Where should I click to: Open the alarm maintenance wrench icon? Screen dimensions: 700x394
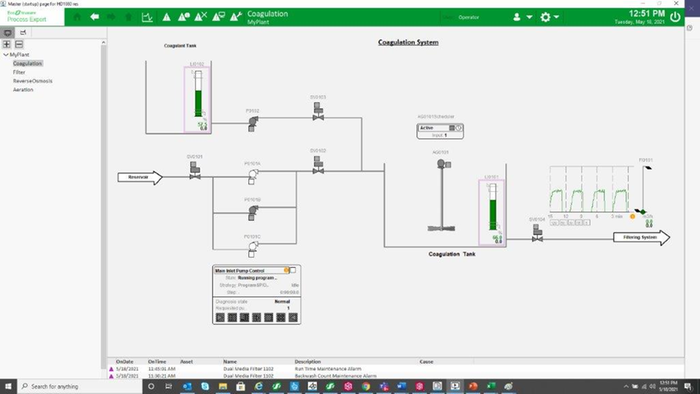tap(236, 17)
